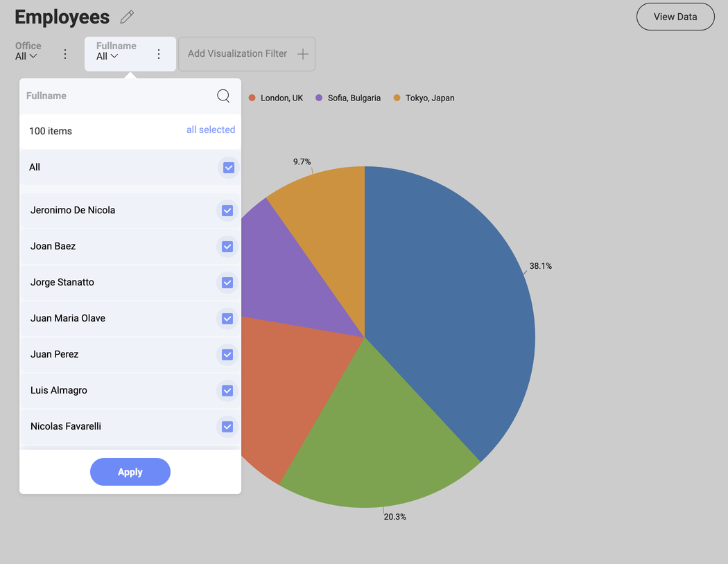Collapse the Fullname All dropdown
Viewport: 728px width, 564px height.
click(x=107, y=56)
